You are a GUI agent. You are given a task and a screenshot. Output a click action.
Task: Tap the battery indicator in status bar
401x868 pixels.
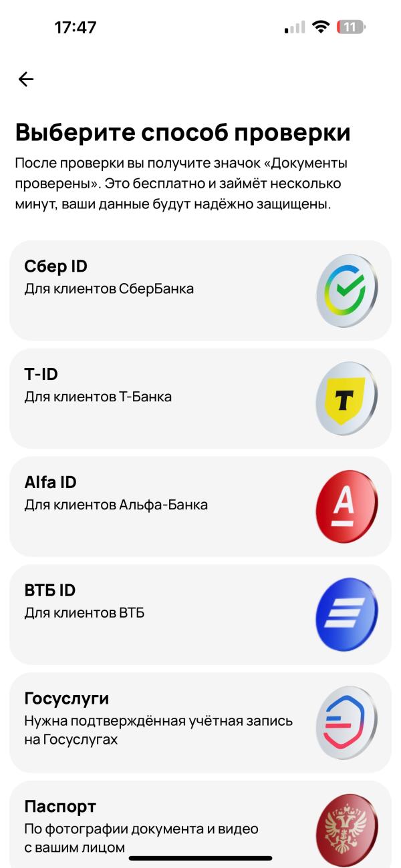[354, 28]
